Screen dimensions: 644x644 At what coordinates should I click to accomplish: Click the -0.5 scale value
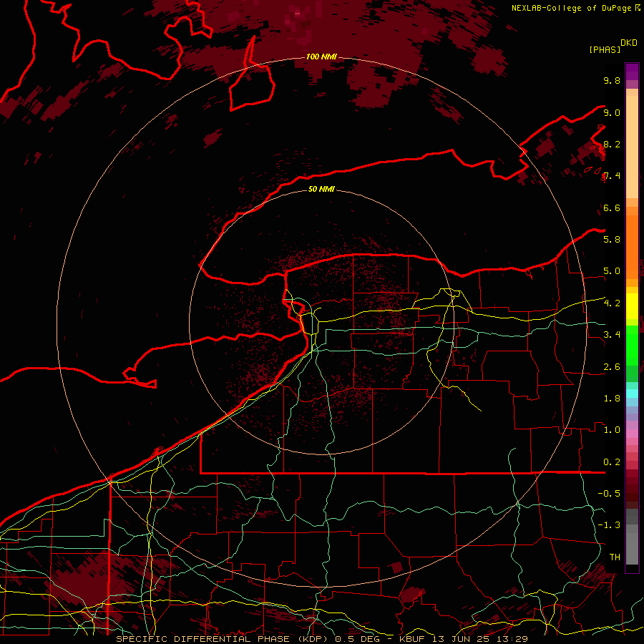coord(609,494)
